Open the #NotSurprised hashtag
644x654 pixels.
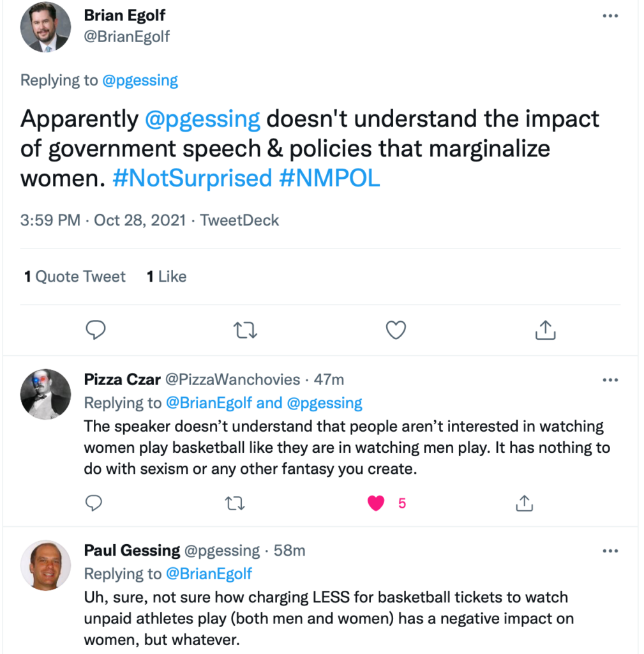(192, 178)
